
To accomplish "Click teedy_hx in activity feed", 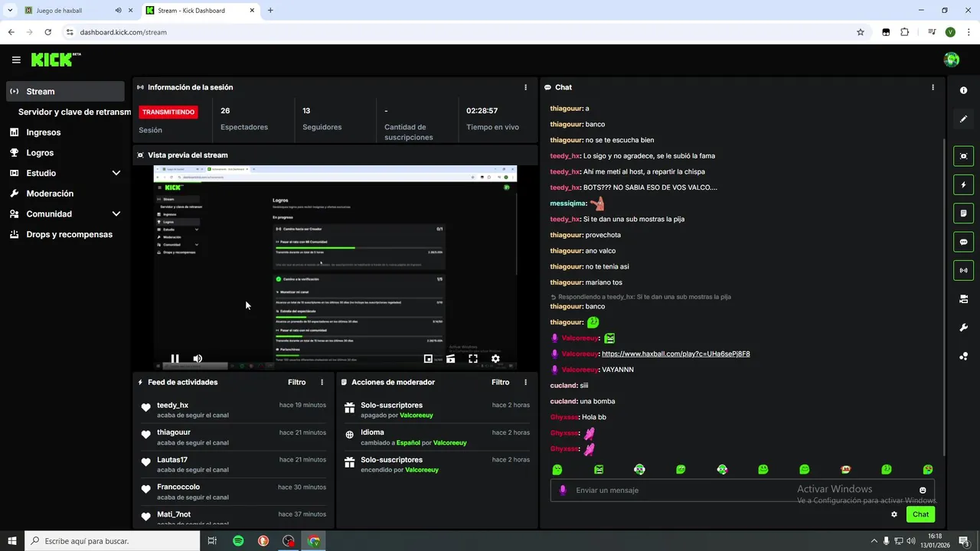I will 172,405.
